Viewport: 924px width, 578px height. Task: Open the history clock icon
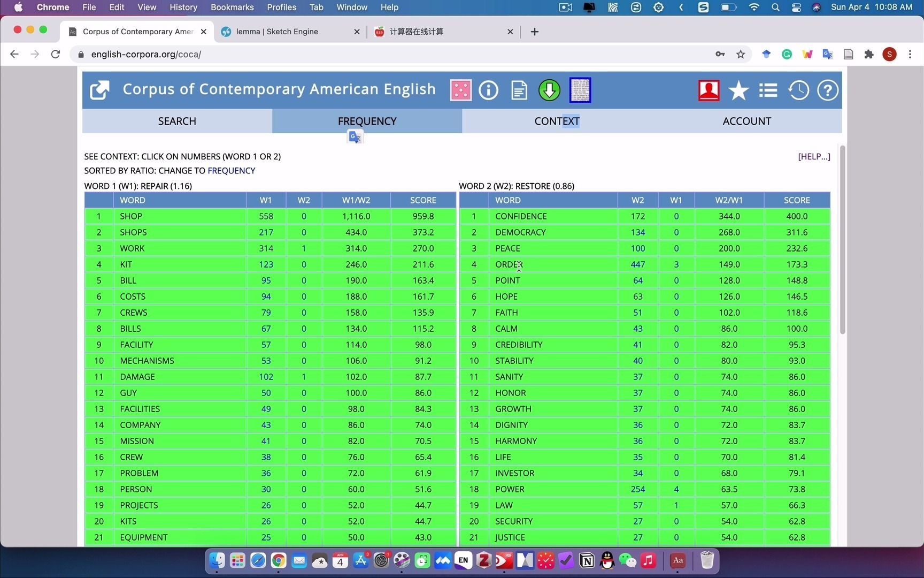(x=798, y=90)
